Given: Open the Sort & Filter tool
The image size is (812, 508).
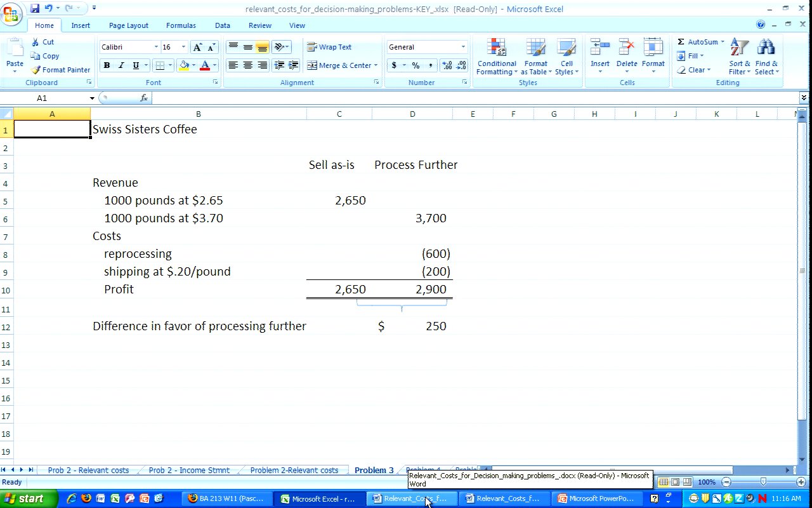Looking at the screenshot, I should pyautogui.click(x=739, y=48).
